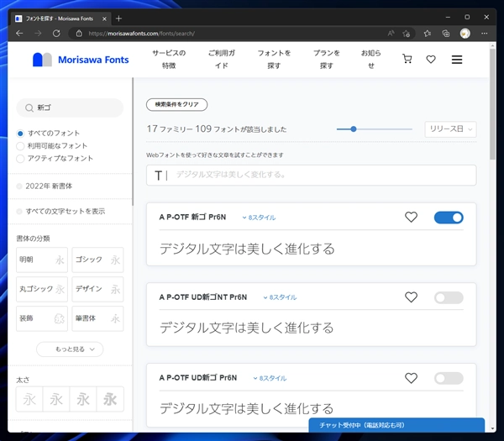Open browser favorites list icon

tap(428, 34)
